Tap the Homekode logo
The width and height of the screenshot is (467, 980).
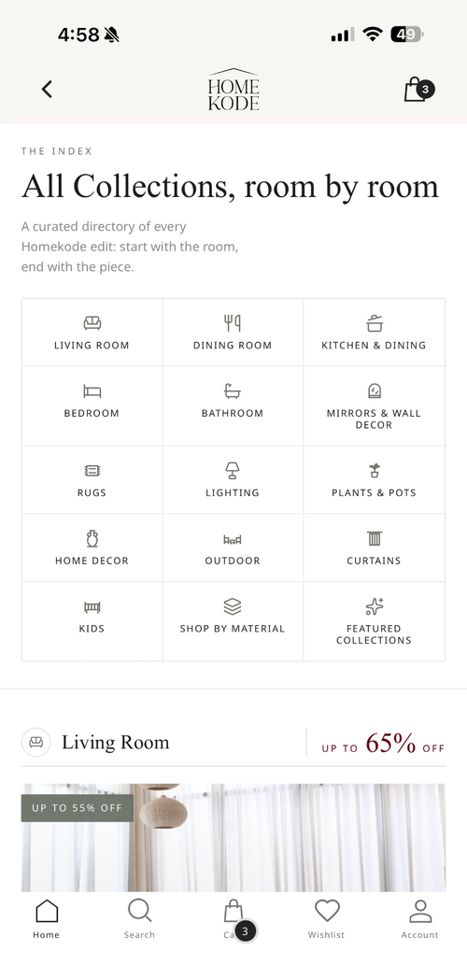pyautogui.click(x=233, y=90)
